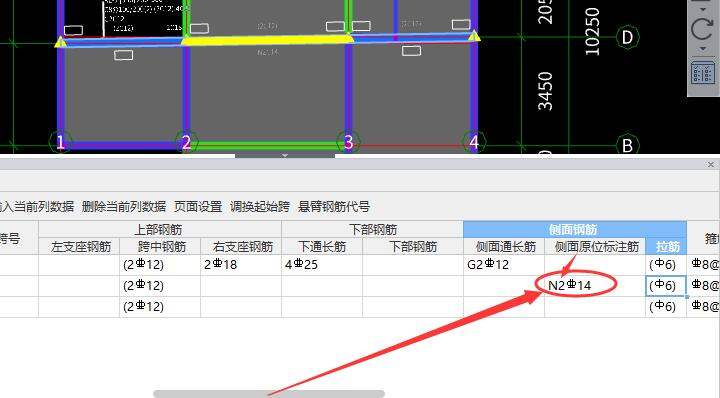Click axis bubble 2 on the drawing

click(x=186, y=142)
